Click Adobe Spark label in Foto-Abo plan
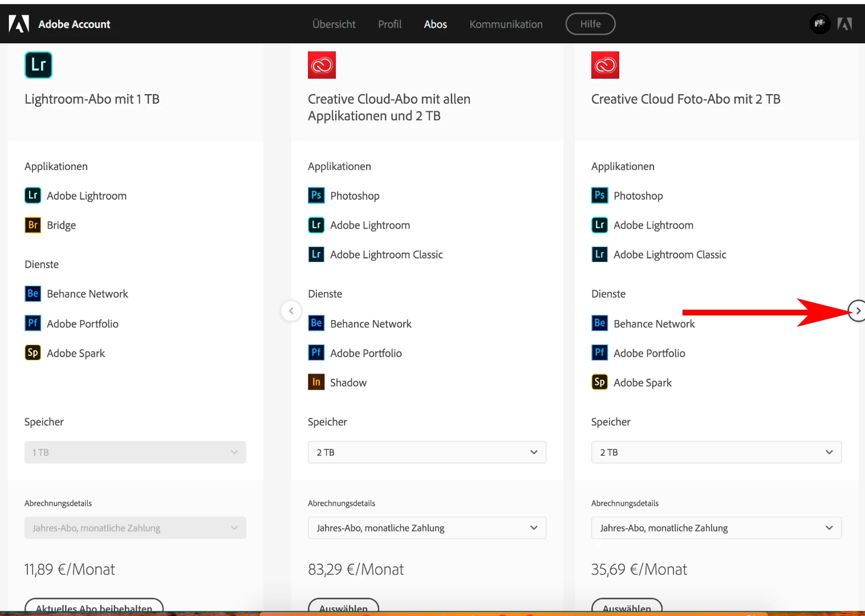865x616 pixels. pyautogui.click(x=643, y=383)
